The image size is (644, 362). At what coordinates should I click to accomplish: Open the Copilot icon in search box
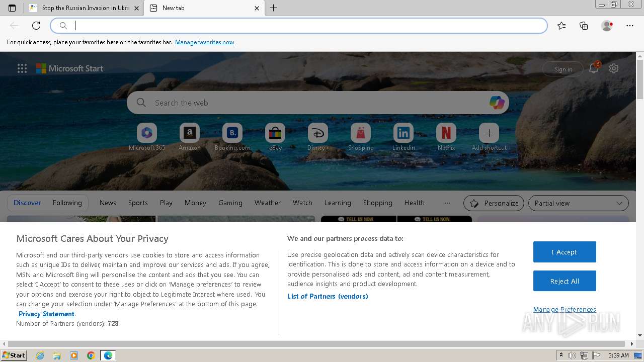coord(497,103)
